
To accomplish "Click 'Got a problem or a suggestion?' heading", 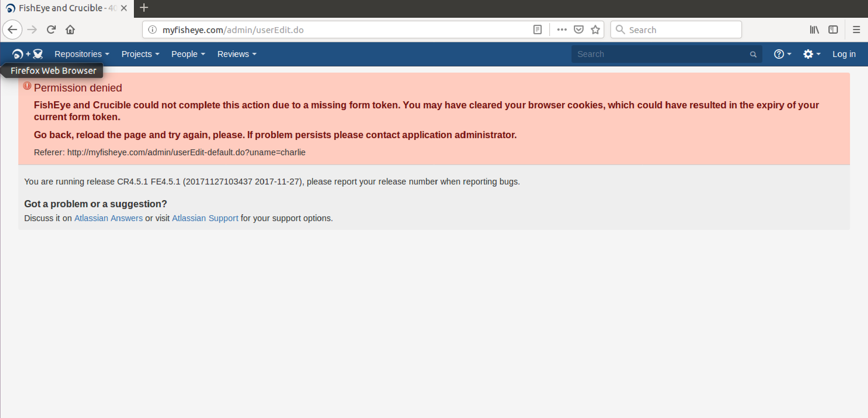I will coord(95,204).
